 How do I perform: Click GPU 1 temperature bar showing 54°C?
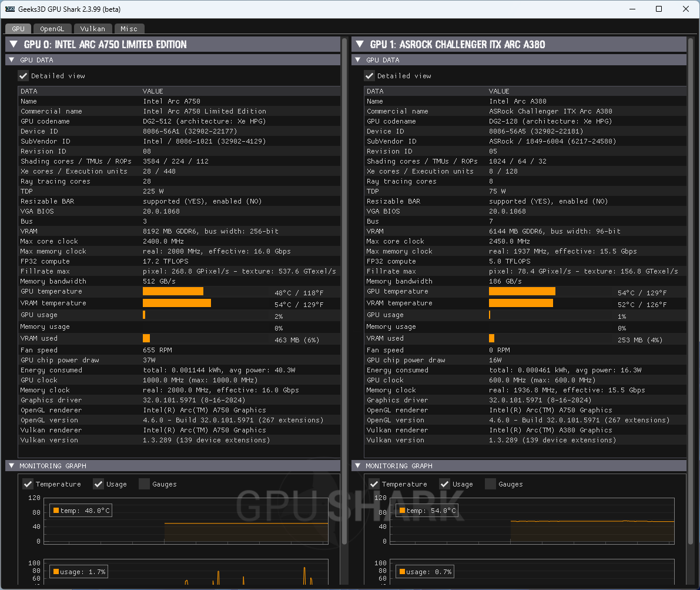(523, 291)
